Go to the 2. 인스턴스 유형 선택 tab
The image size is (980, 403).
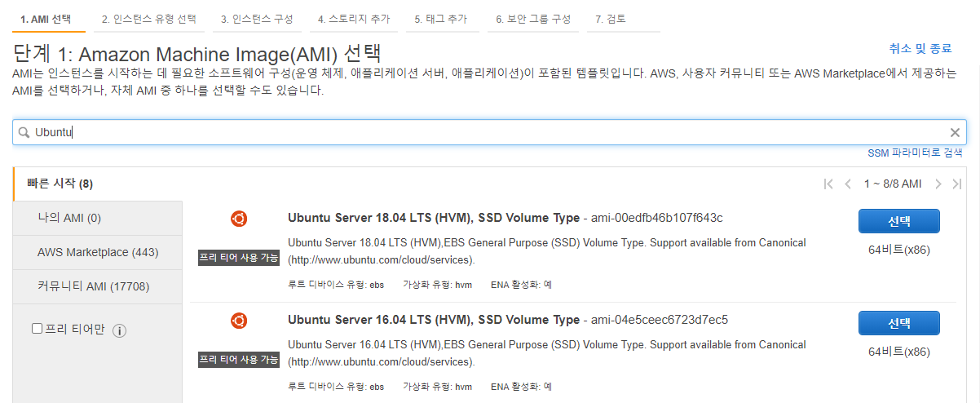(149, 19)
